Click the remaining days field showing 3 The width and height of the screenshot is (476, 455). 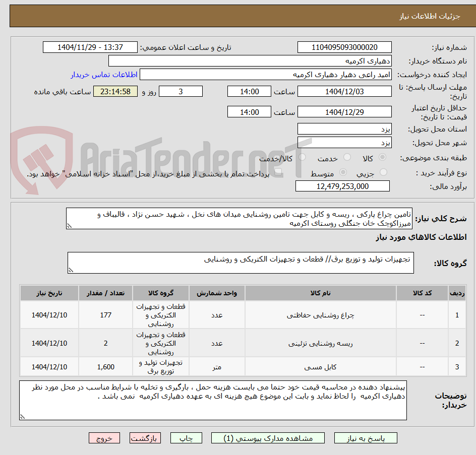pyautogui.click(x=181, y=91)
